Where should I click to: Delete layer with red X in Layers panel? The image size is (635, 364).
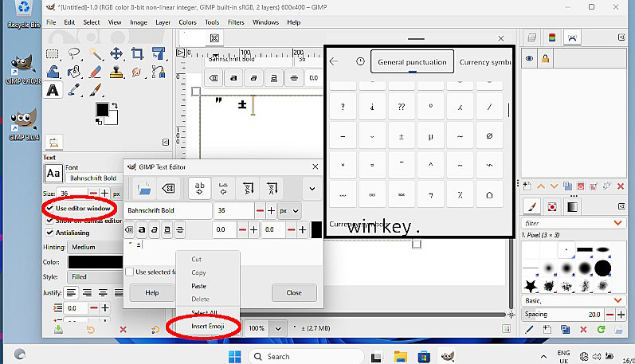pyautogui.click(x=621, y=186)
